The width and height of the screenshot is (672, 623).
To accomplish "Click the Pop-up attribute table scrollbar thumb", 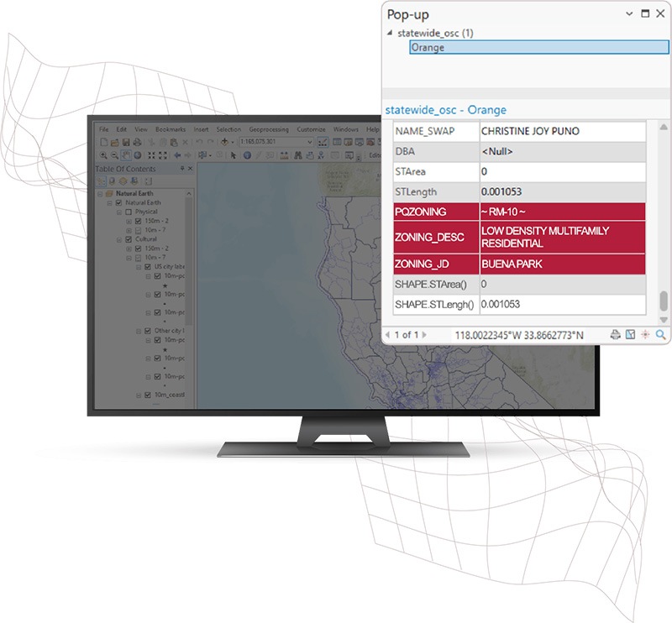I will tap(664, 301).
